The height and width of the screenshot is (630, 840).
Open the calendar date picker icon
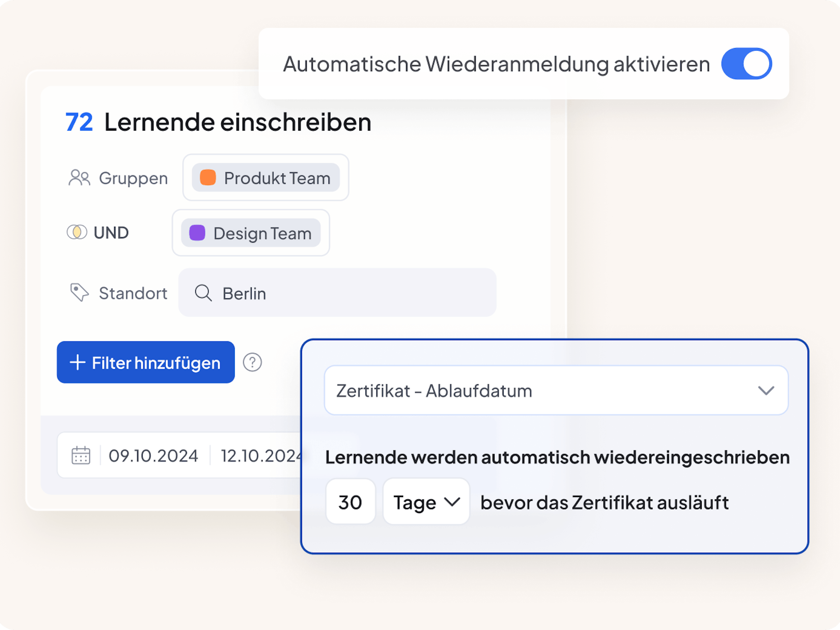point(81,455)
